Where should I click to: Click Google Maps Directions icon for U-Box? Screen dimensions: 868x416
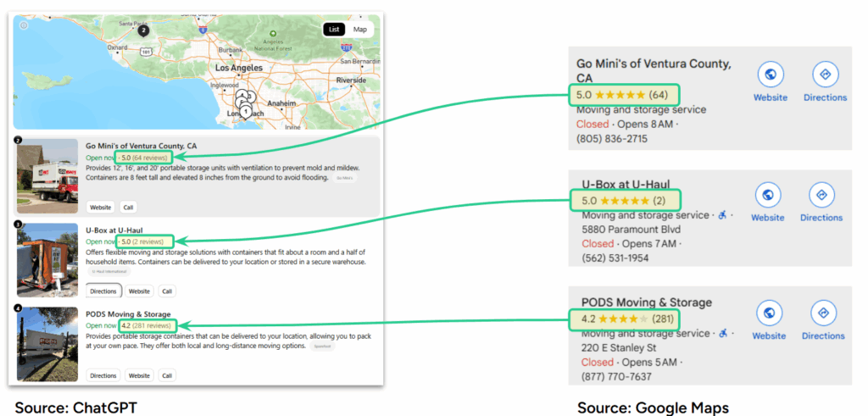point(821,195)
